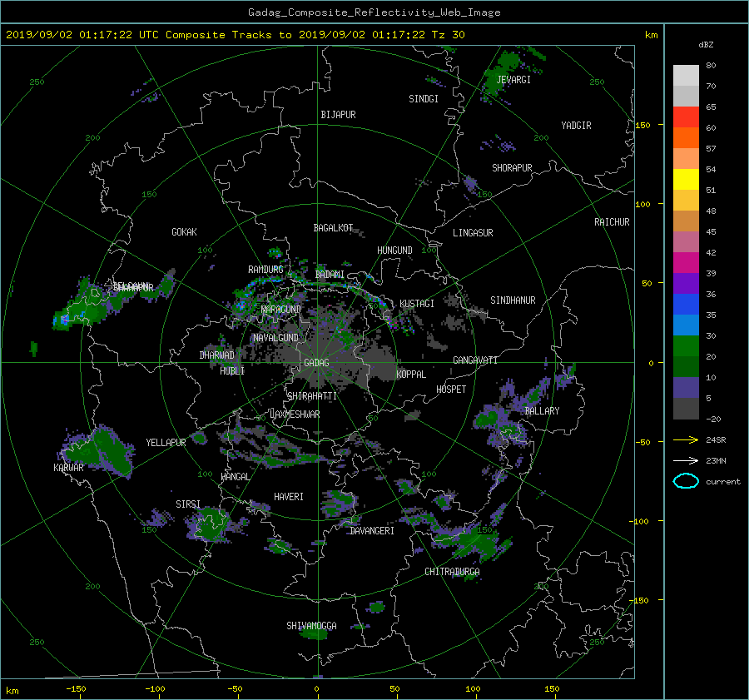Click the Gadag Composite Reflectivity title text
This screenshot has height=700, width=749.
[374, 12]
